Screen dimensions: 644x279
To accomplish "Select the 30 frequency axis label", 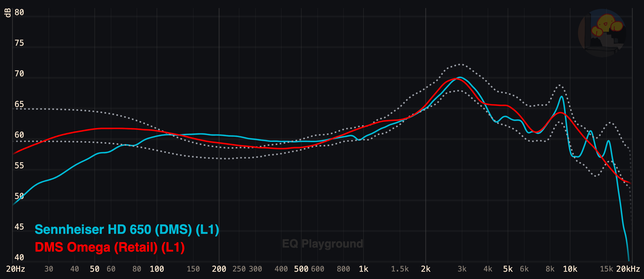I will point(49,269).
